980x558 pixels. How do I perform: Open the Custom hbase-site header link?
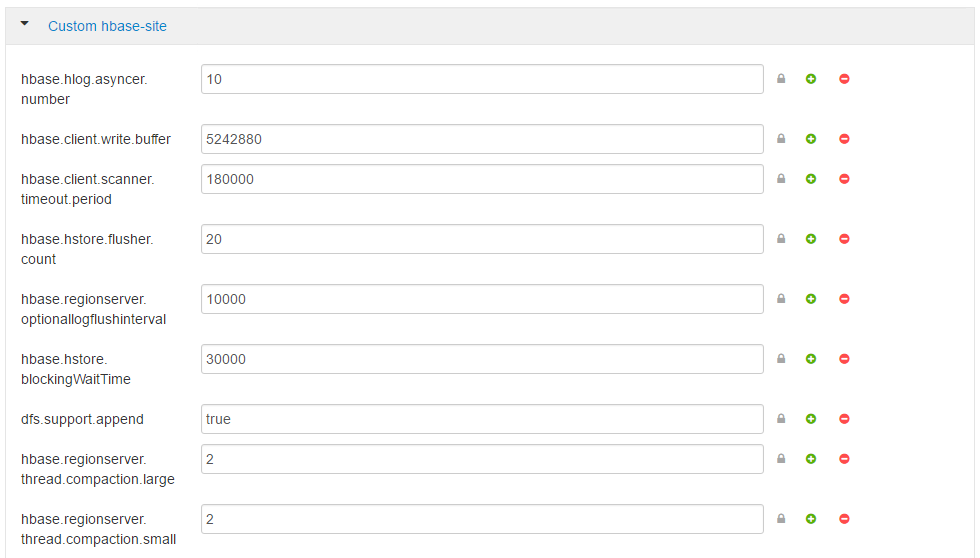point(107,26)
